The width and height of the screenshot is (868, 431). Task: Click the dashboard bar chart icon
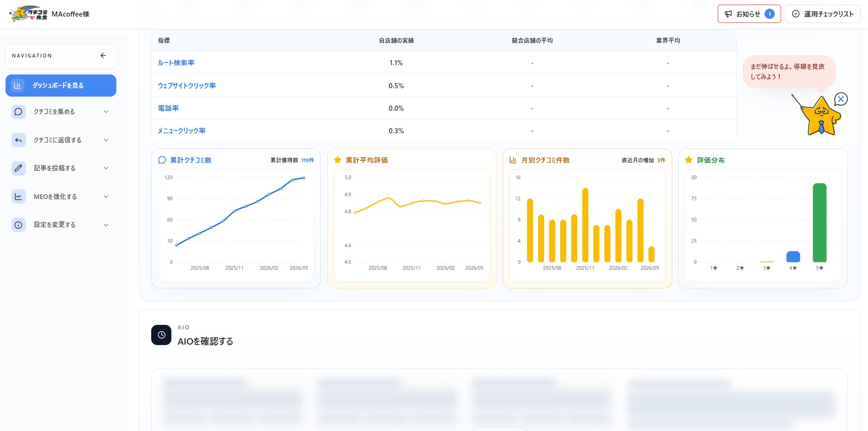point(17,85)
